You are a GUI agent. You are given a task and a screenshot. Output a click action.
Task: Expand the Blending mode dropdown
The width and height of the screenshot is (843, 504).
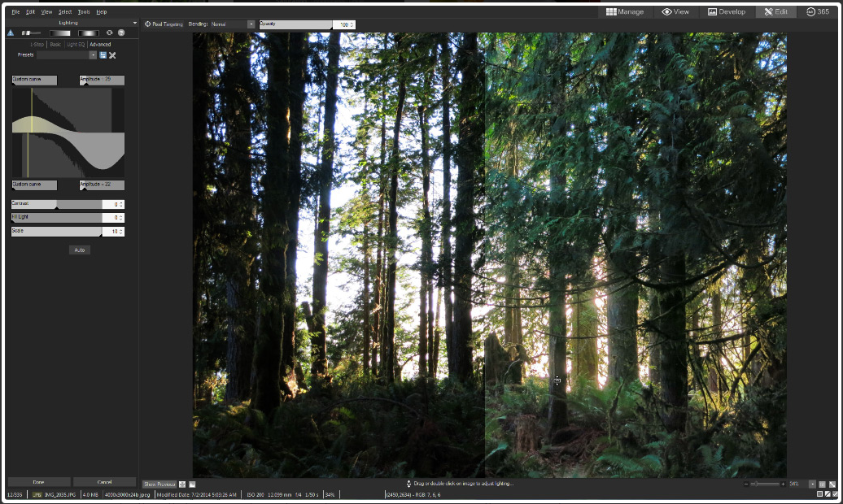point(251,24)
